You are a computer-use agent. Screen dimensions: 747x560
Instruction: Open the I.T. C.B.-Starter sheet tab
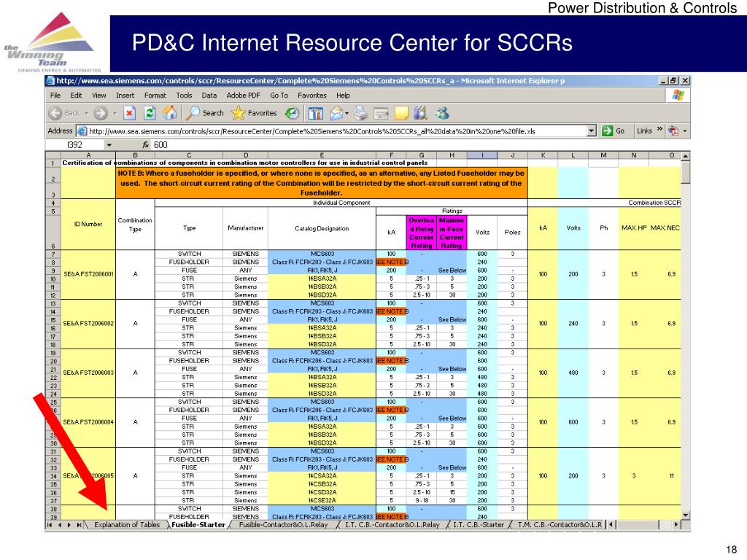click(479, 525)
